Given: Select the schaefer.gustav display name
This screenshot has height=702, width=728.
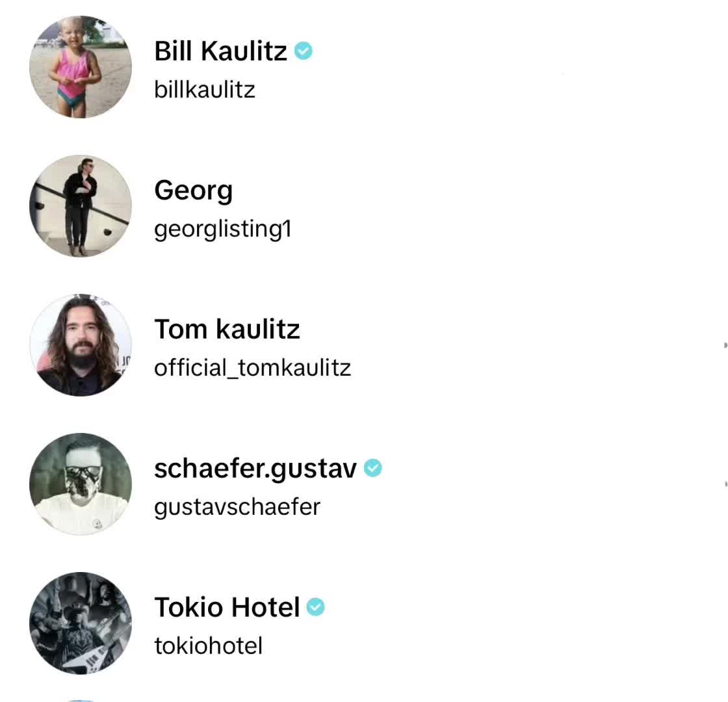Looking at the screenshot, I should click(255, 469).
